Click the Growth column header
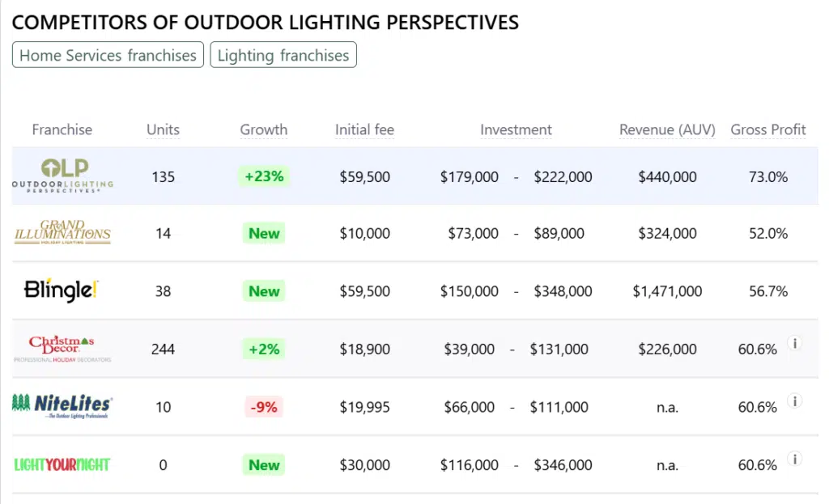The width and height of the screenshot is (829, 504). point(263,129)
